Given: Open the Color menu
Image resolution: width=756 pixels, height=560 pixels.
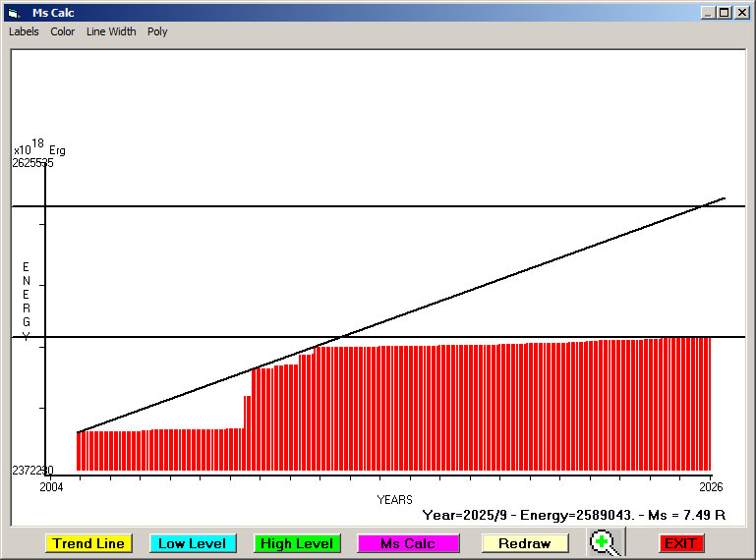Looking at the screenshot, I should [63, 31].
